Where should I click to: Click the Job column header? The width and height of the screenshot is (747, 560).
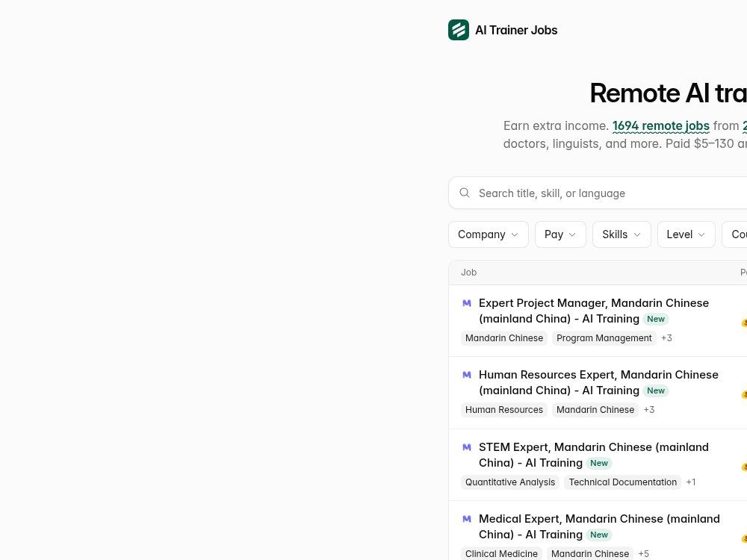point(468,273)
